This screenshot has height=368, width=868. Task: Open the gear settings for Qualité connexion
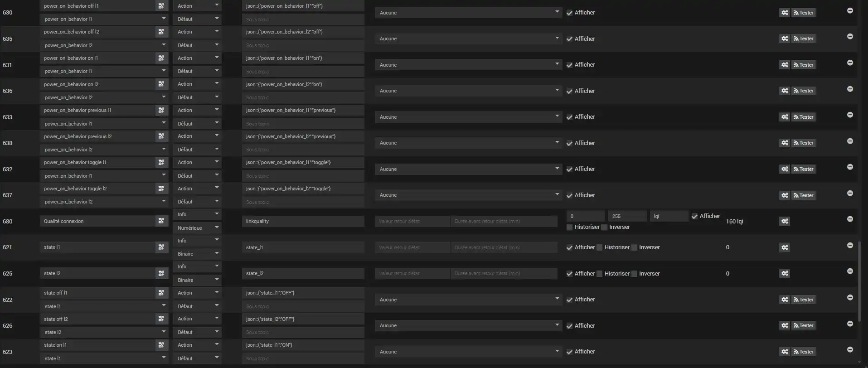pyautogui.click(x=785, y=221)
